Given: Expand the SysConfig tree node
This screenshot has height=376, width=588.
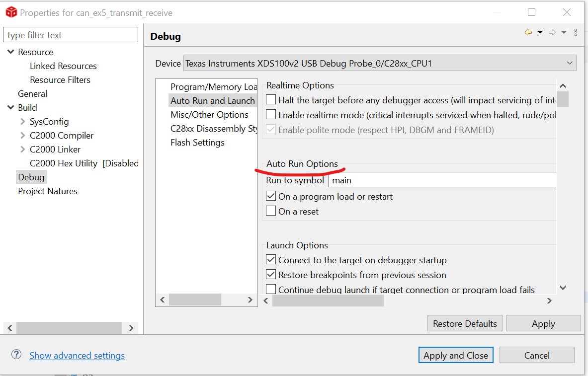Looking at the screenshot, I should [x=22, y=121].
